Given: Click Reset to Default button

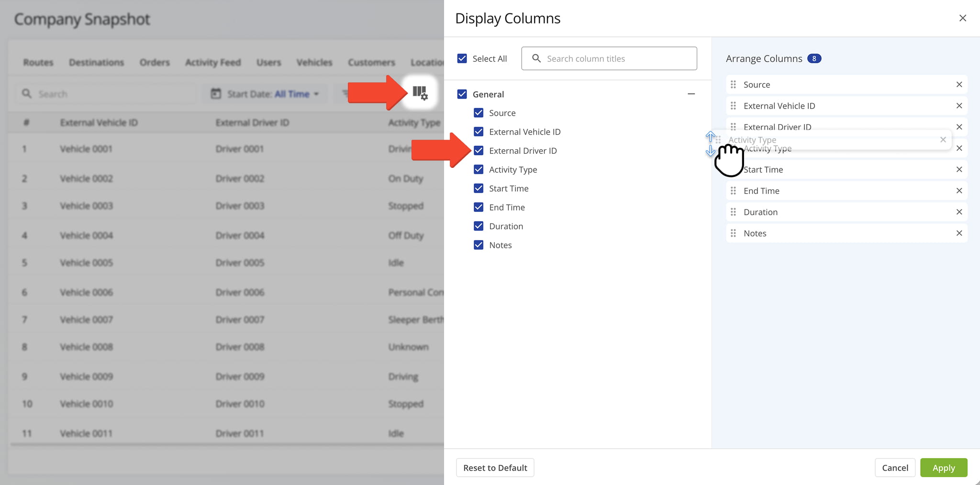Looking at the screenshot, I should tap(495, 468).
